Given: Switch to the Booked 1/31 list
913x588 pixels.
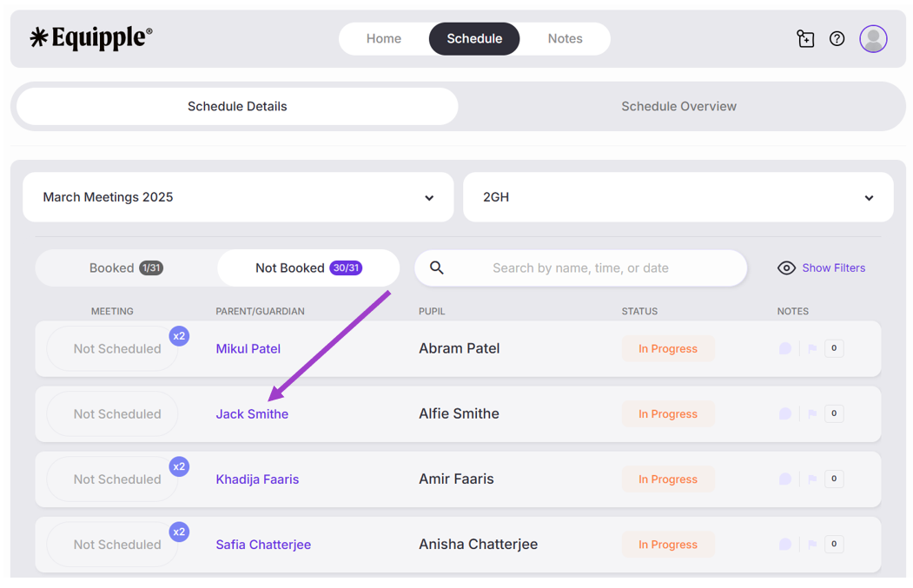Looking at the screenshot, I should tap(126, 268).
